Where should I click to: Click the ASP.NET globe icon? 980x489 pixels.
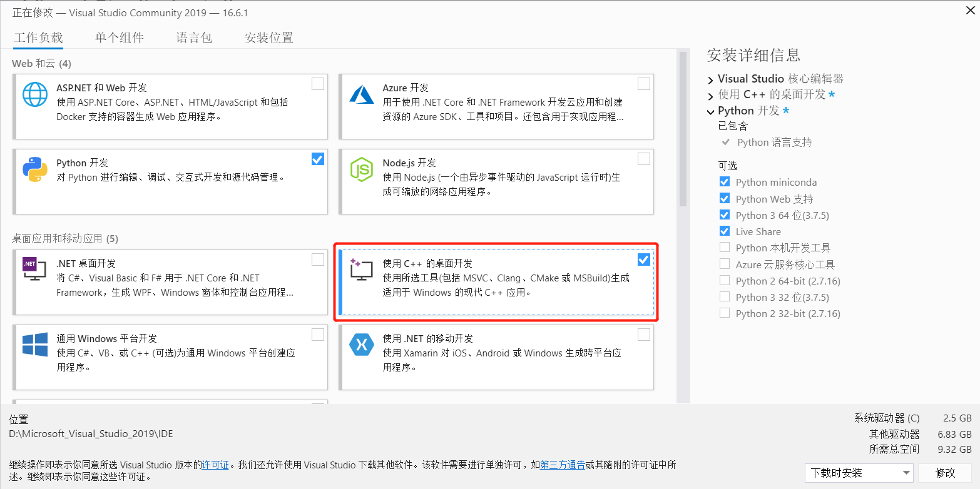coord(35,94)
